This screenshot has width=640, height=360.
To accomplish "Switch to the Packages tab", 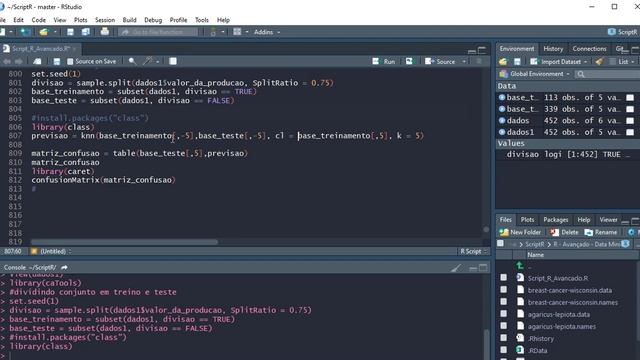I will pyautogui.click(x=556, y=220).
